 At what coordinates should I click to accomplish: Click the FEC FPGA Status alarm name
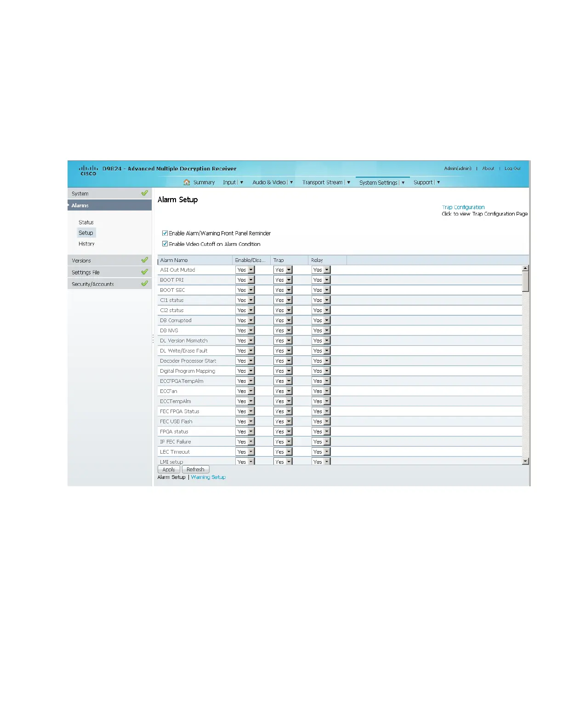[x=179, y=411]
